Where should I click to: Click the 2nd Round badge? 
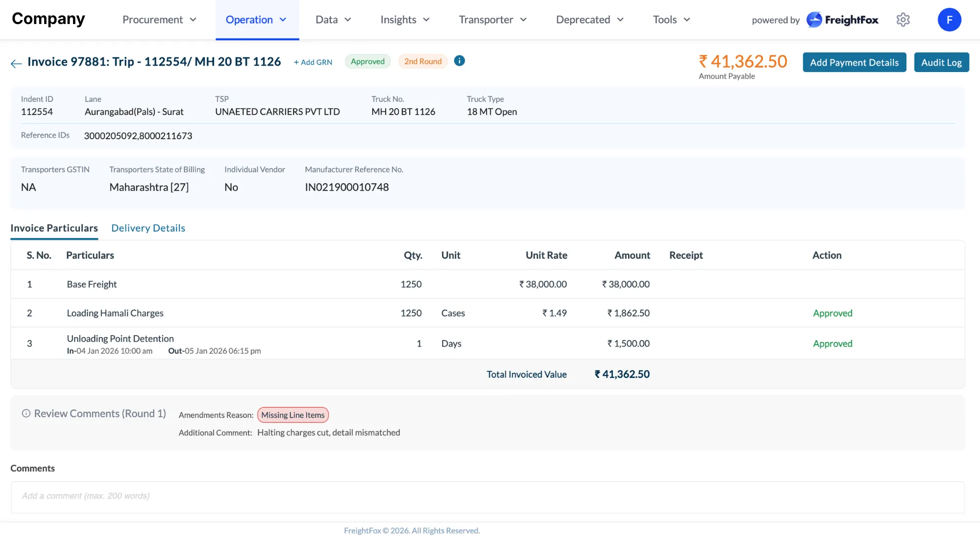click(422, 61)
